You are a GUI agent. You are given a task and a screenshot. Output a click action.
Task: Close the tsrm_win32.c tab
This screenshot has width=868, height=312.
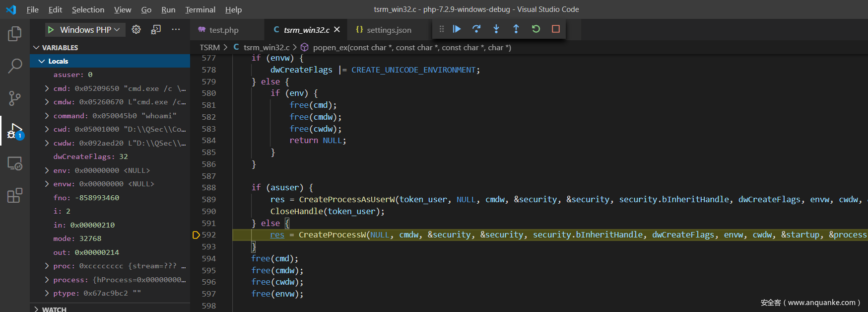click(337, 30)
